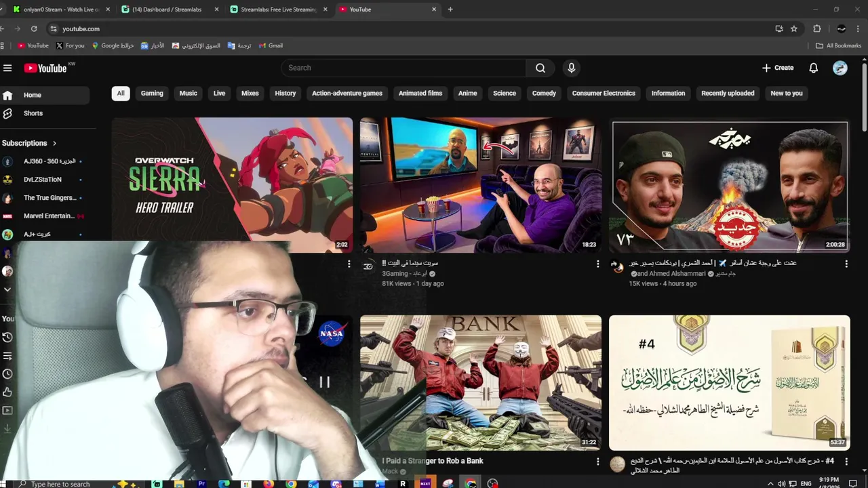Show hidden system tray icons

pos(770,483)
